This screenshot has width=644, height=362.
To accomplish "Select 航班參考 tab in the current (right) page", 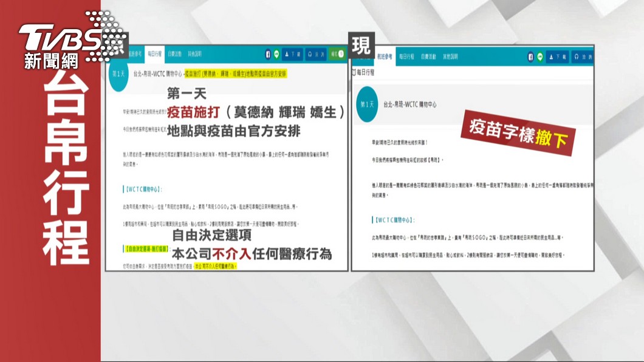I will [385, 56].
